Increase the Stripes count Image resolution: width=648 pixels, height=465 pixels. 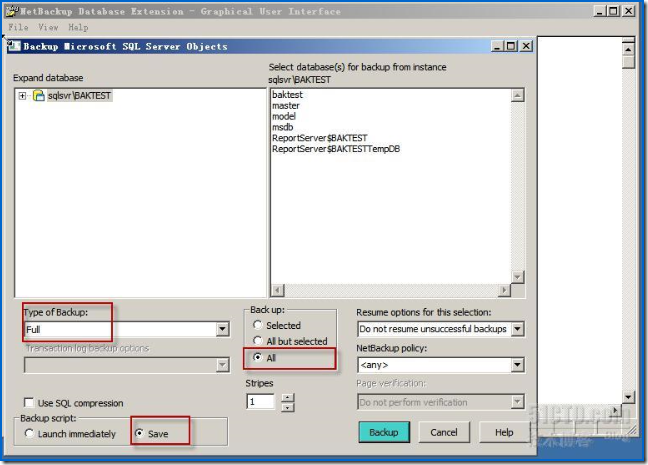288,397
